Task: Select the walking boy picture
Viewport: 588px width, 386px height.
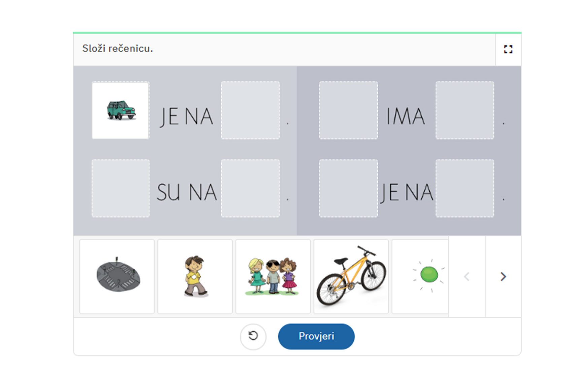Action: (195, 276)
